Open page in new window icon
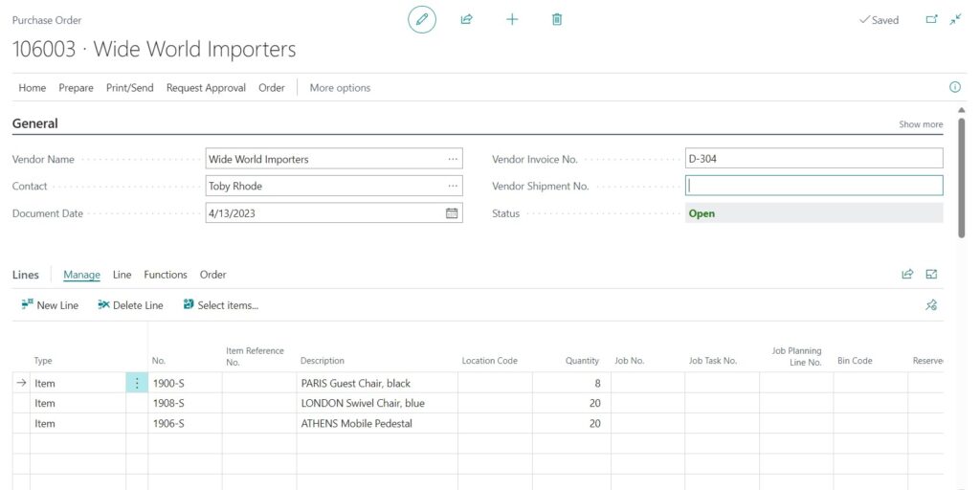 (931, 19)
